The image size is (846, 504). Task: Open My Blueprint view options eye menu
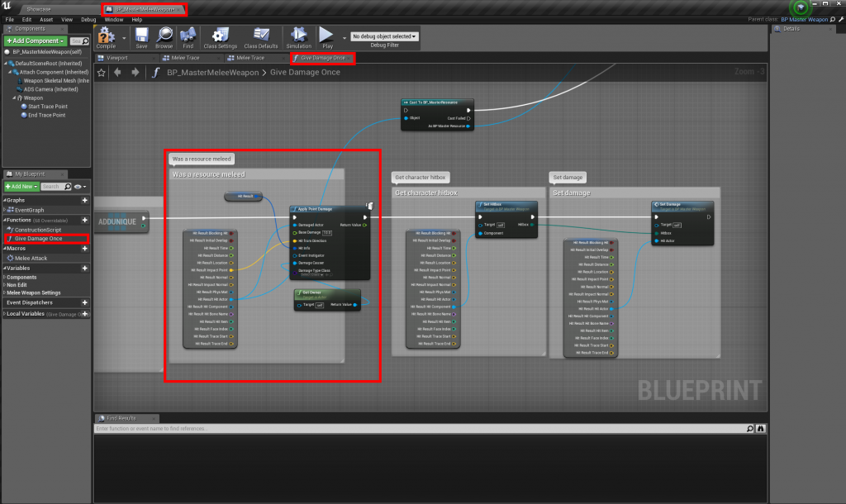pos(80,187)
